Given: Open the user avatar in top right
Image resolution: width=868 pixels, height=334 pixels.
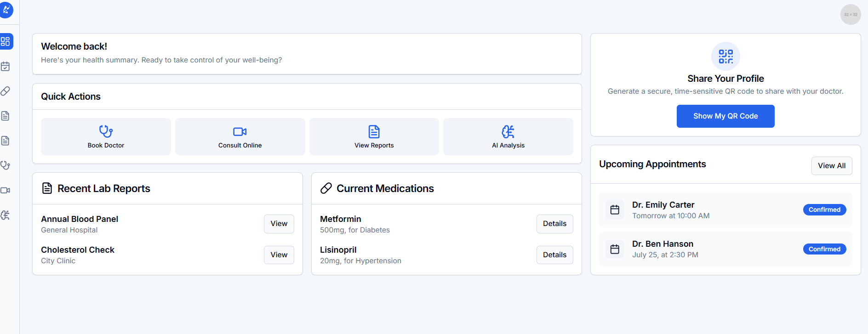Looking at the screenshot, I should pyautogui.click(x=850, y=15).
